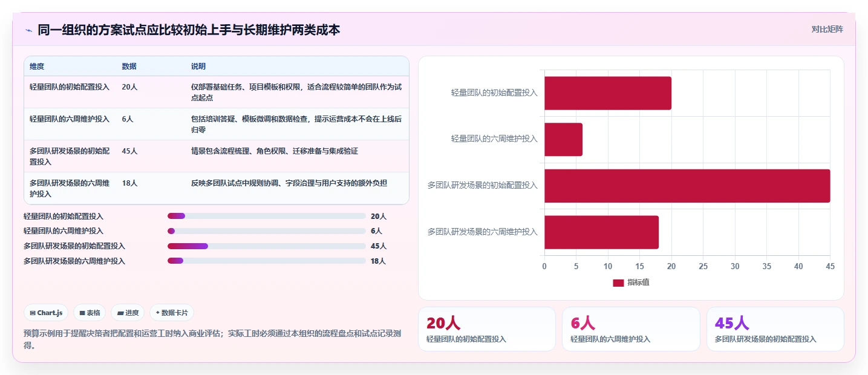Viewport: 868px width, 375px height.
Task: Select the 进度 tag chip
Action: [x=128, y=313]
